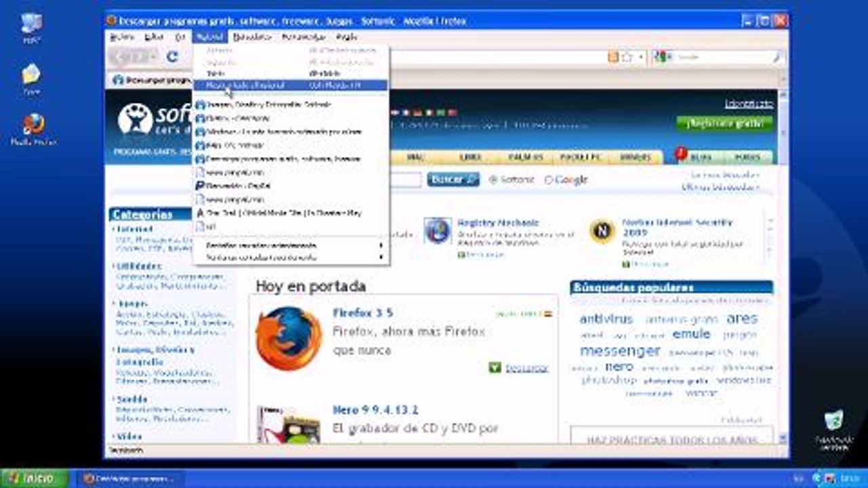Reload the page with the refresh icon
This screenshot has width=868, height=488.
[172, 57]
